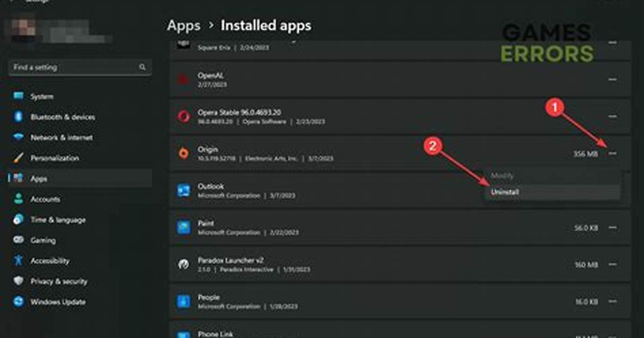Click the search magnifier icon
Screen dimensions: 644x338
(x=142, y=67)
